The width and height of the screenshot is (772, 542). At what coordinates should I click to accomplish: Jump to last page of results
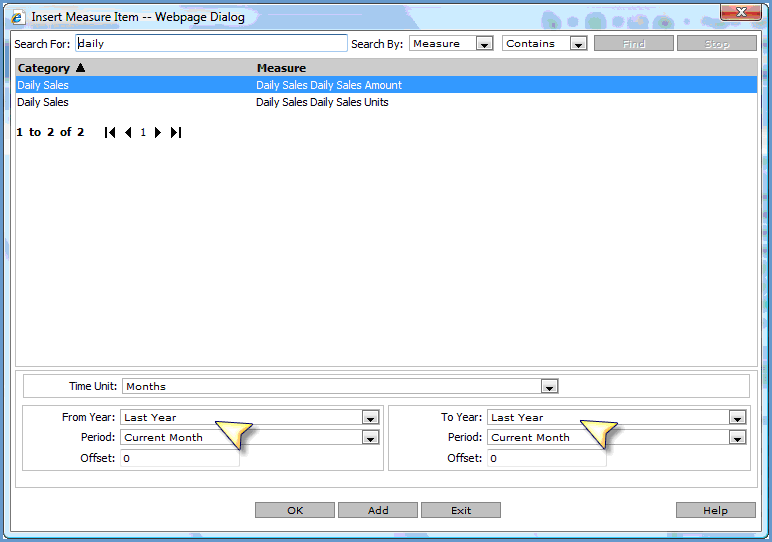(176, 133)
